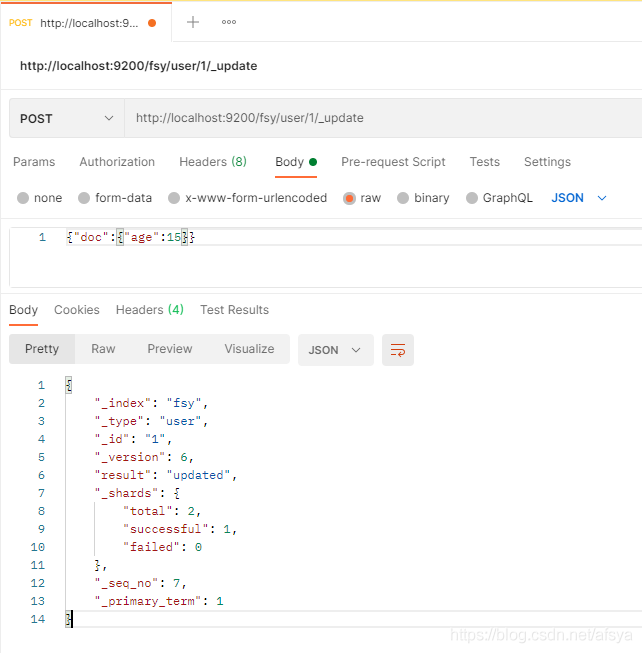Click the unsaved orange dot on request tab

(152, 22)
